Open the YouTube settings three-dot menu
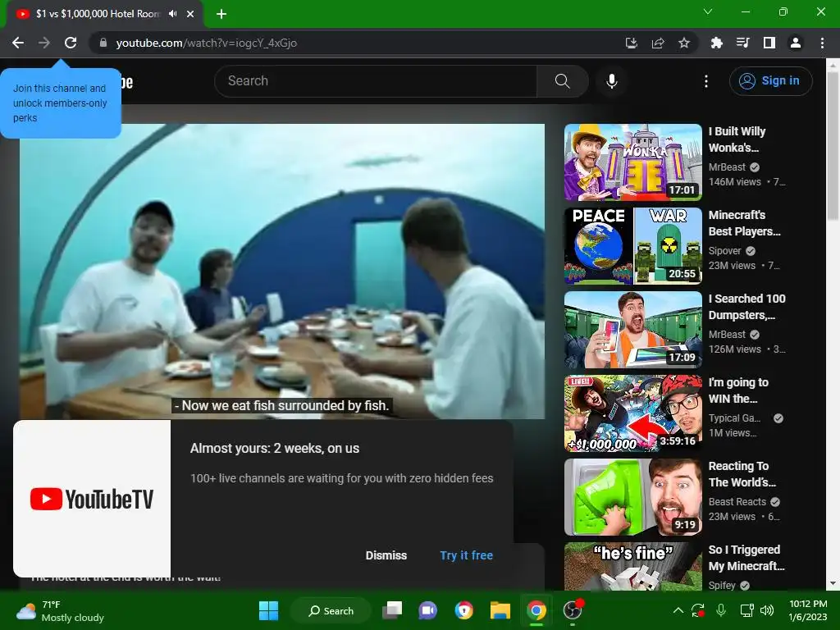 pyautogui.click(x=706, y=81)
